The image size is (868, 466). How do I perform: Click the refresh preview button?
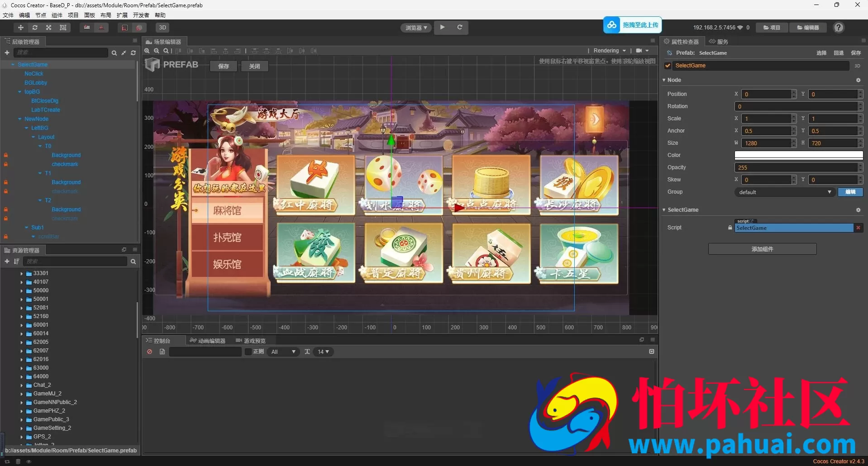(x=459, y=27)
